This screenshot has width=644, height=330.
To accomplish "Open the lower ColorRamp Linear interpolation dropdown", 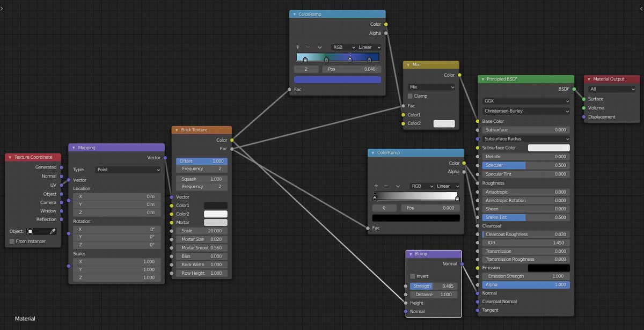I will point(447,186).
